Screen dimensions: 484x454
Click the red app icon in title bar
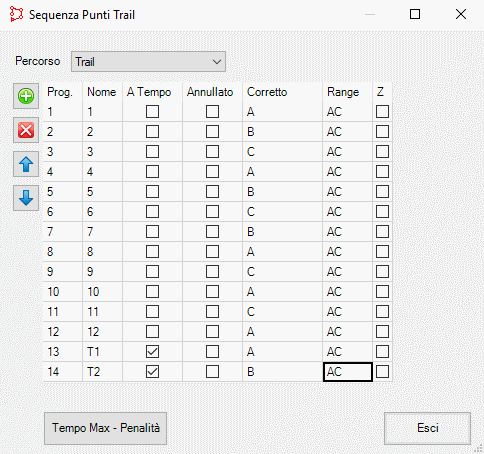pyautogui.click(x=16, y=14)
